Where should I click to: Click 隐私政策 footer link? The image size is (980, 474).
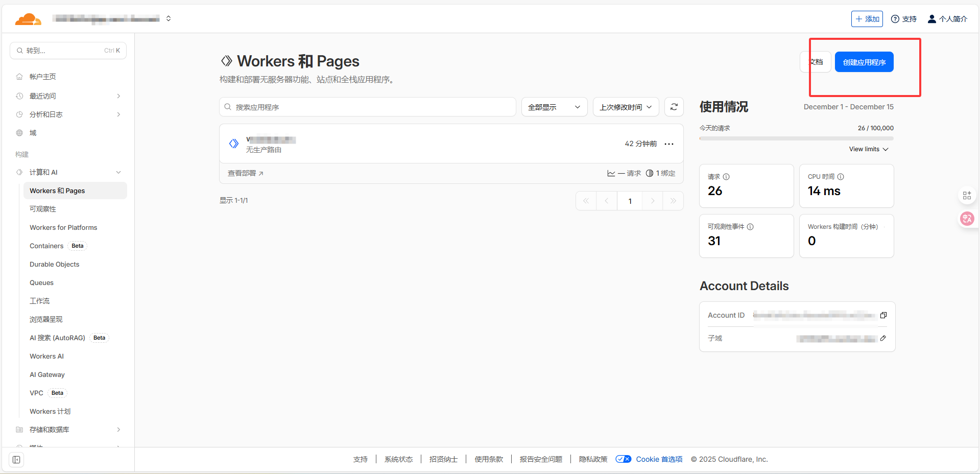click(593, 459)
